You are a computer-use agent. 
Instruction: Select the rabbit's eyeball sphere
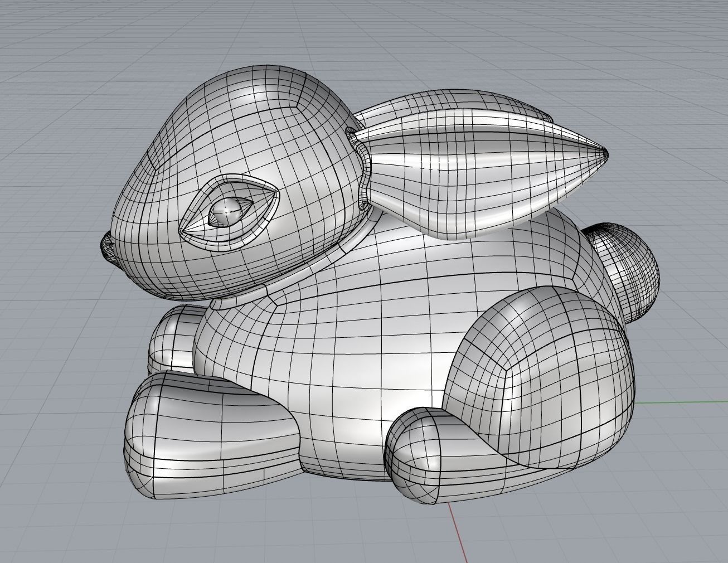[227, 212]
